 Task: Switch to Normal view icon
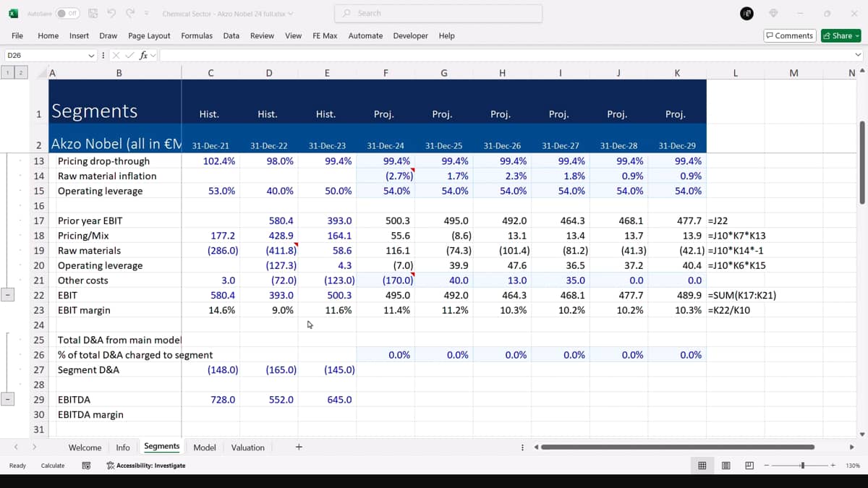[702, 466]
